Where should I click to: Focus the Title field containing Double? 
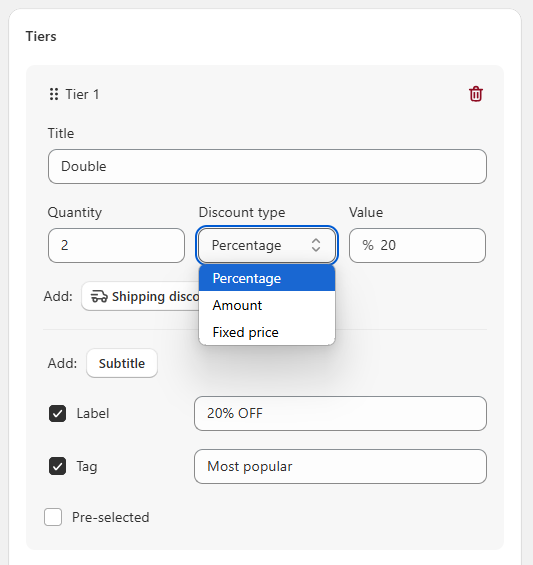click(x=267, y=166)
